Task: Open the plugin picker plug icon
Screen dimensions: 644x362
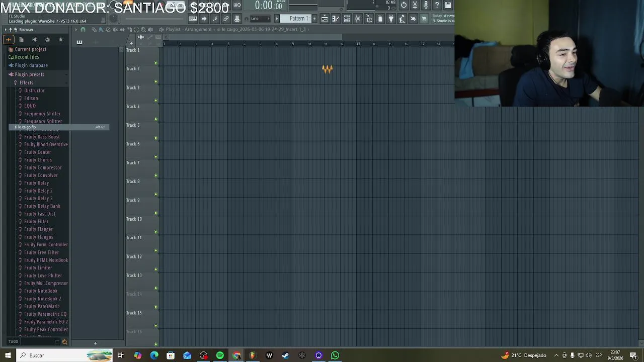Action: (x=391, y=19)
